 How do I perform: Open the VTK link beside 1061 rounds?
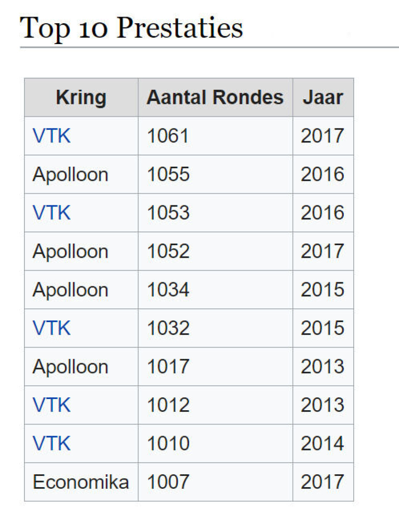[x=52, y=136]
